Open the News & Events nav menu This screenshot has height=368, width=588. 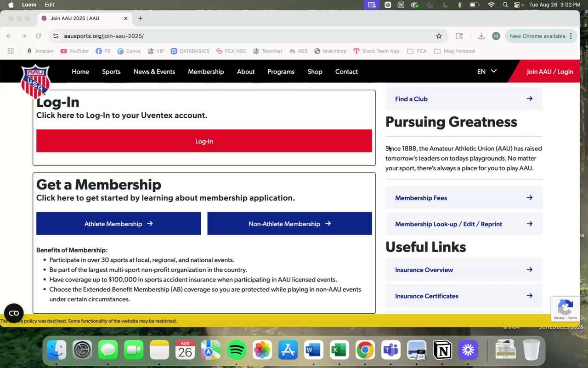(x=154, y=71)
